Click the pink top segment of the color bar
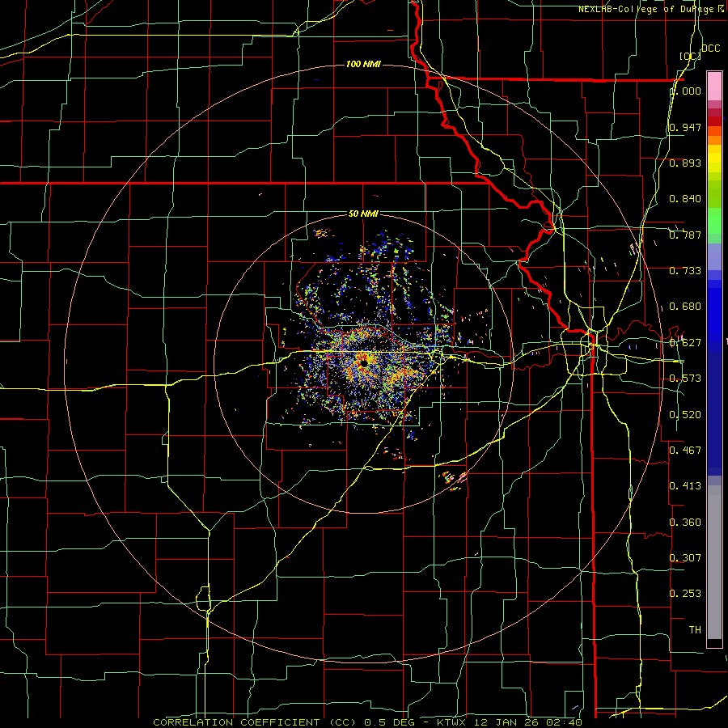 (714, 87)
